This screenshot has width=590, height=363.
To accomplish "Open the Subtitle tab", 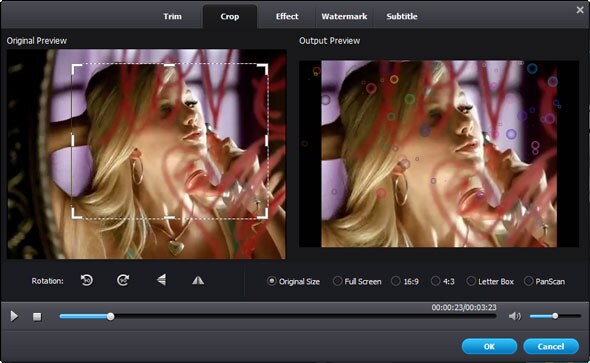I will click(402, 17).
